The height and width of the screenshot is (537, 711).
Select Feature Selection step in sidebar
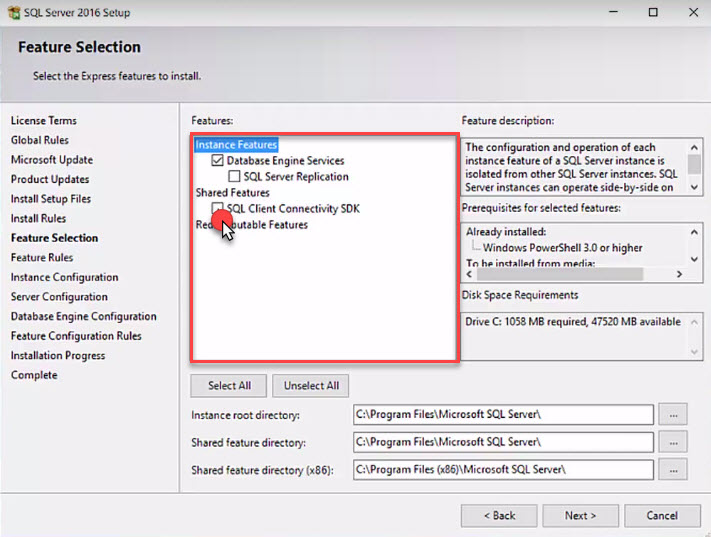pos(54,238)
